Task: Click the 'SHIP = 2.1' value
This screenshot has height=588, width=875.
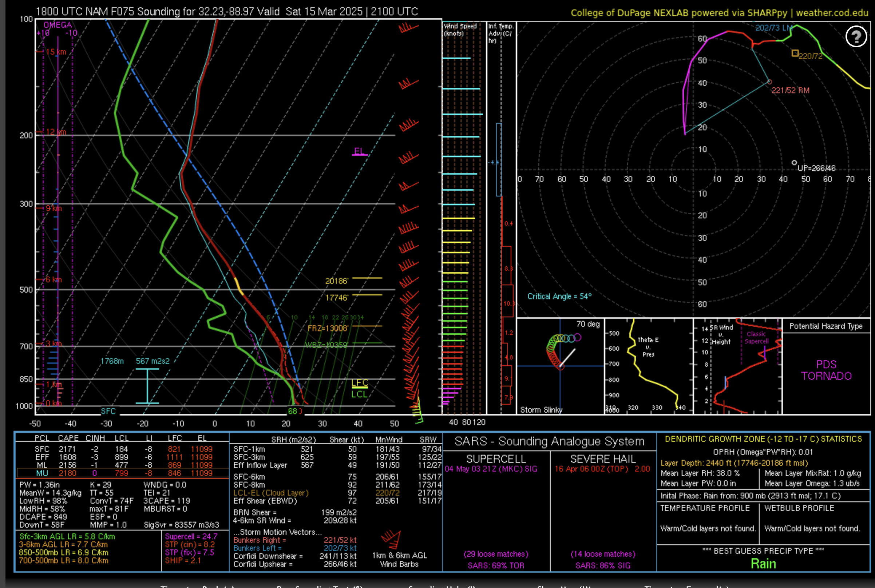Action: pyautogui.click(x=183, y=561)
